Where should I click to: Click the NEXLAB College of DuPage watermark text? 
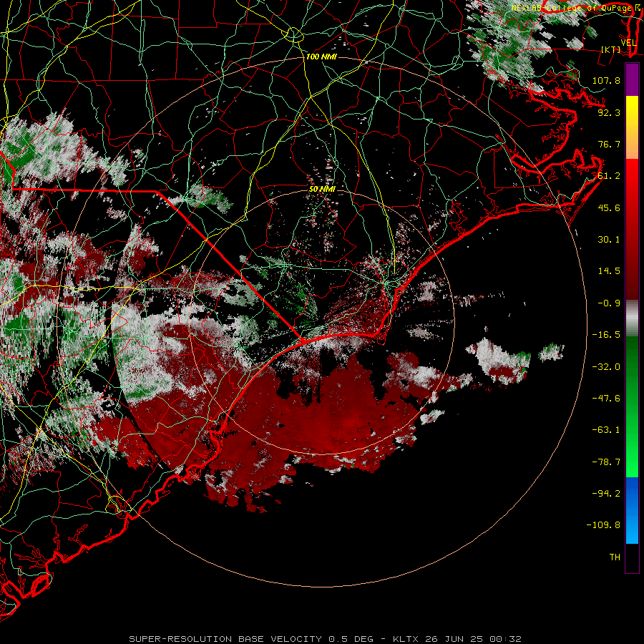[576, 8]
